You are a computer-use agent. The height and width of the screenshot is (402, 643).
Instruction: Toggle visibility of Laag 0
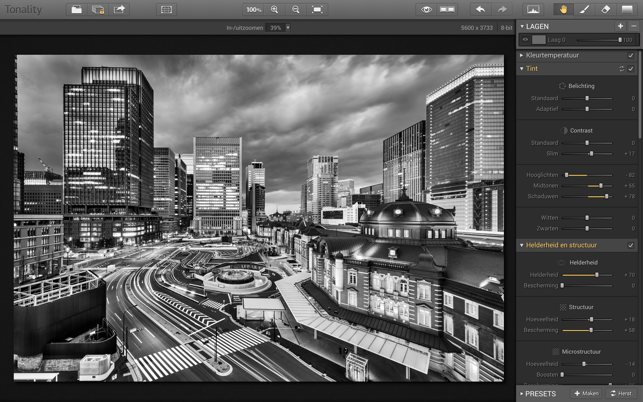coord(525,40)
